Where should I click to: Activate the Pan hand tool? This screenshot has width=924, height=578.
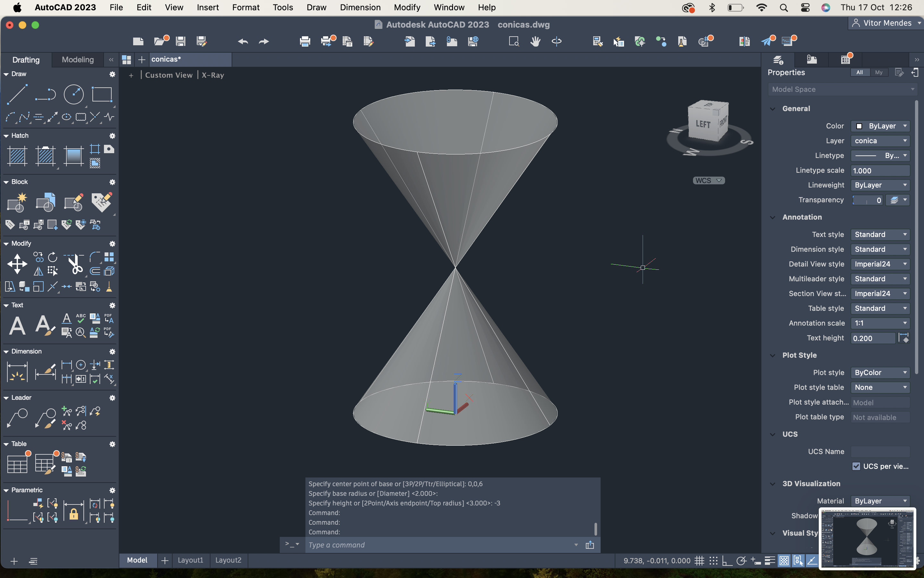coord(535,41)
